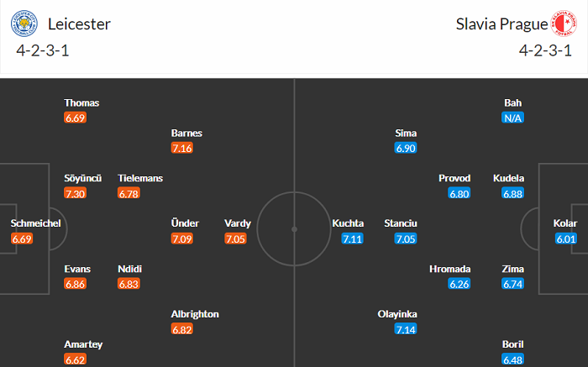Image resolution: width=588 pixels, height=367 pixels.
Task: Select Kolar's 6.01 goalkeeper rating
Action: click(565, 239)
